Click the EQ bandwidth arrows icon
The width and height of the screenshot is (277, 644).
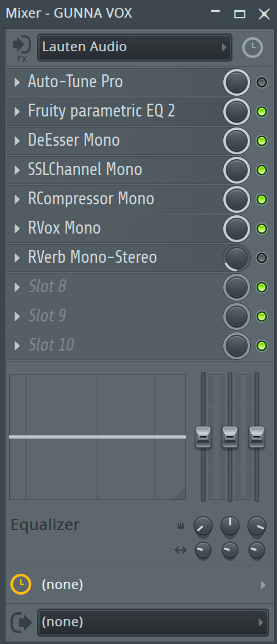pos(181,550)
